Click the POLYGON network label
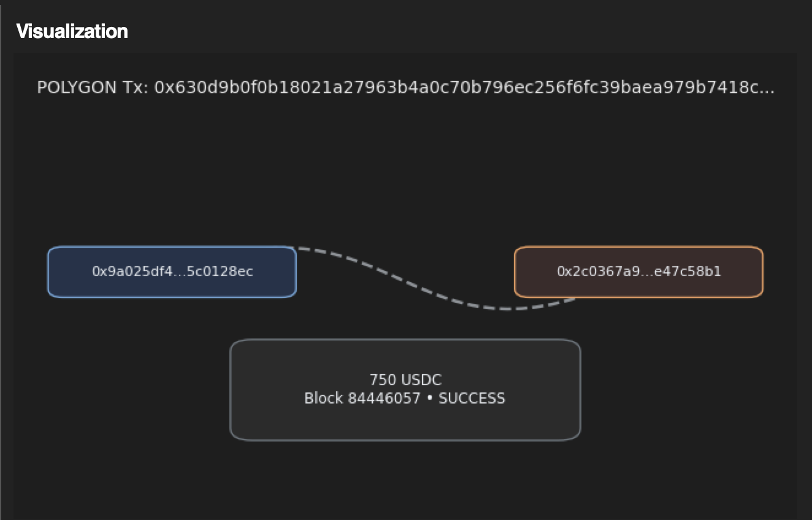Image resolution: width=812 pixels, height=520 pixels. [76, 88]
